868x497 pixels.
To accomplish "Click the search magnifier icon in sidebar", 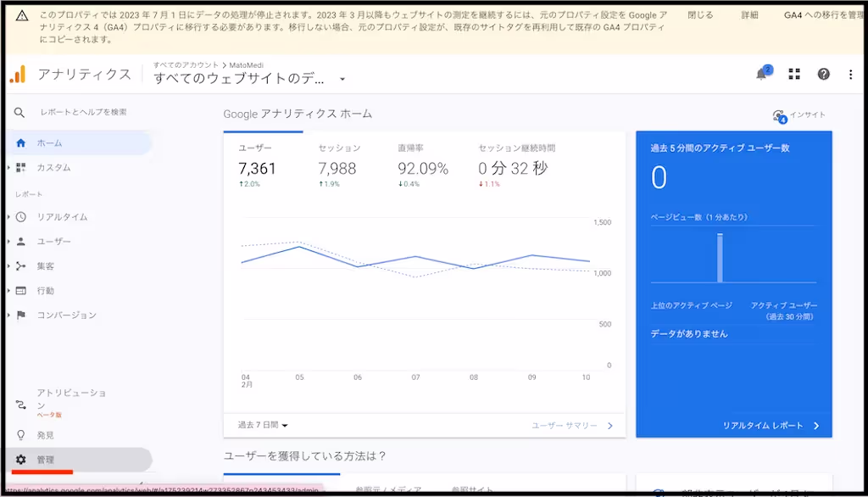I will (x=19, y=113).
